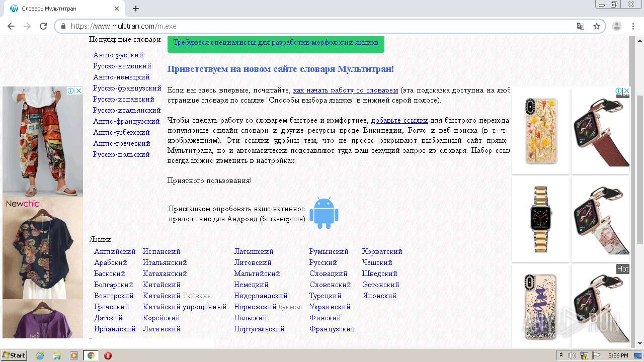Select the Японский language
The height and width of the screenshot is (362, 644).
pyautogui.click(x=379, y=296)
